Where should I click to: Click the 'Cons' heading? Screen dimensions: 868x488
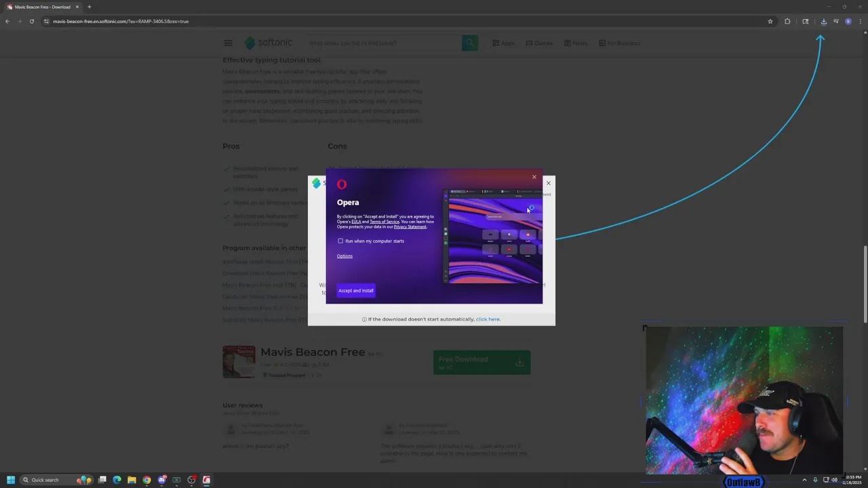pos(337,146)
